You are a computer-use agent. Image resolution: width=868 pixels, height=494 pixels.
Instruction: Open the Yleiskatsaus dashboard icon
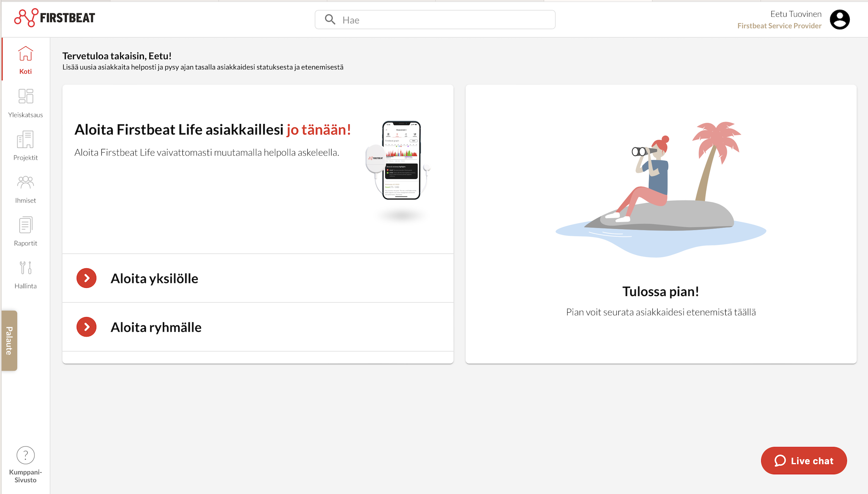26,96
